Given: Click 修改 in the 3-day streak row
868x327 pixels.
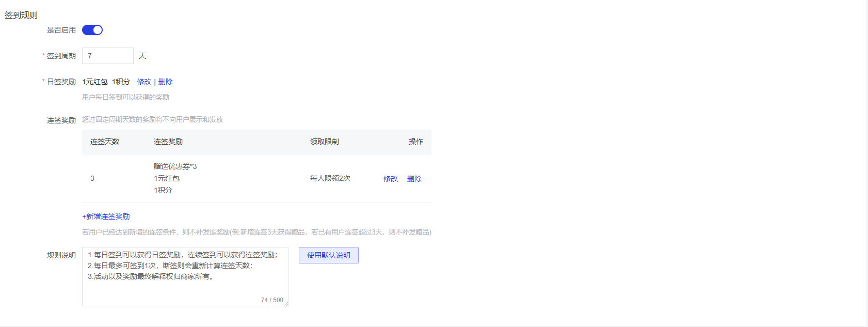Looking at the screenshot, I should [391, 179].
